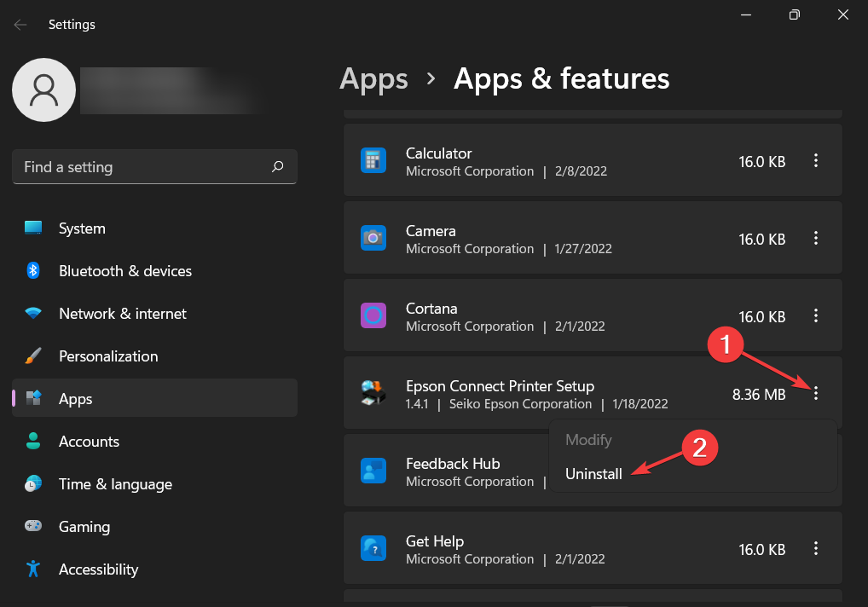Click the Feedback Hub app icon
The width and height of the screenshot is (868, 607).
(x=373, y=471)
